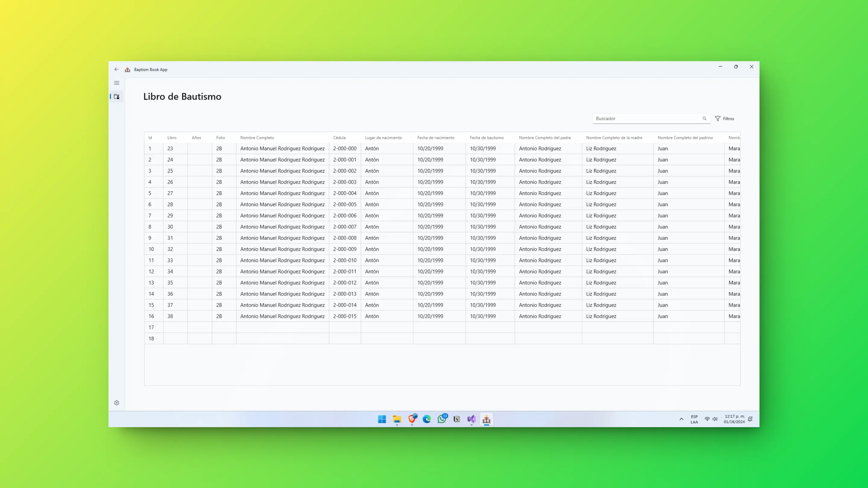Sort by Nombre Completo column header

click(257, 138)
